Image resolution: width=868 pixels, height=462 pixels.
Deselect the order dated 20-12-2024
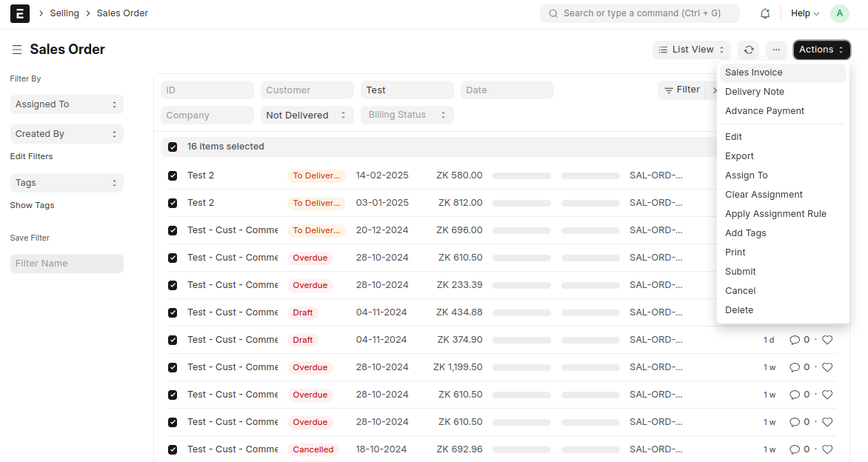[173, 230]
